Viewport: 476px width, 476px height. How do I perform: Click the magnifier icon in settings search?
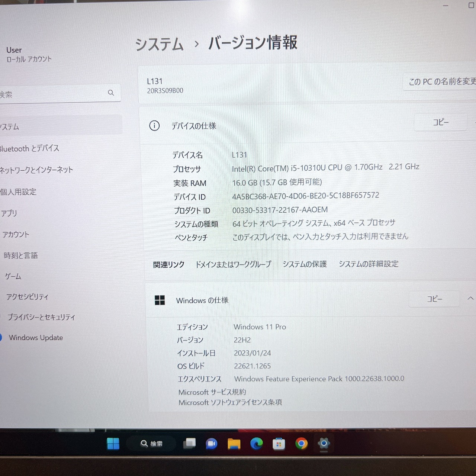click(111, 93)
